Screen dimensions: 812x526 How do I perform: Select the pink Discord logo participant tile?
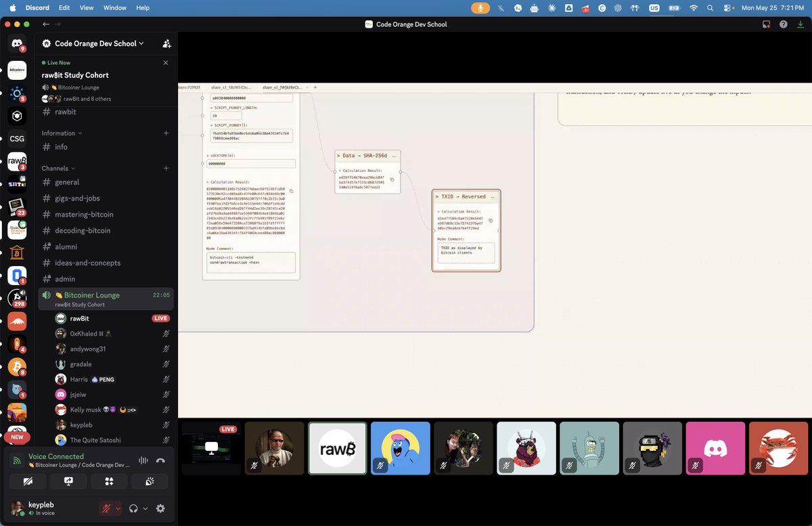(x=715, y=447)
